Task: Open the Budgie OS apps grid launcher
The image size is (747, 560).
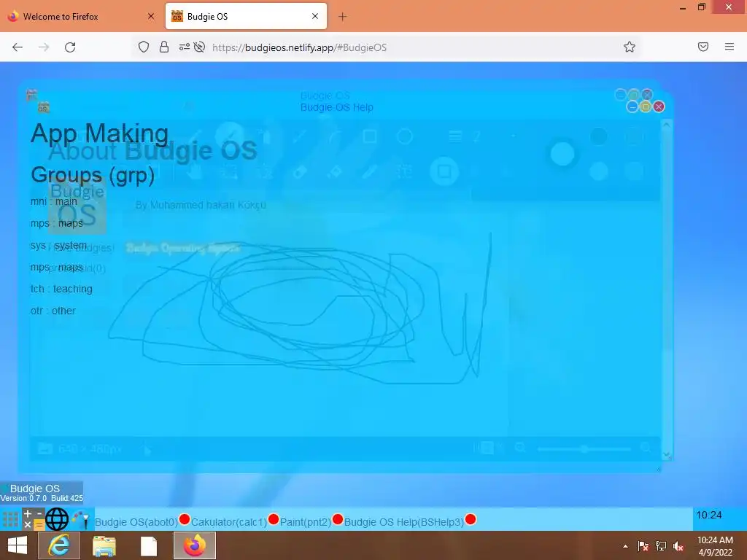Action: coord(10,519)
